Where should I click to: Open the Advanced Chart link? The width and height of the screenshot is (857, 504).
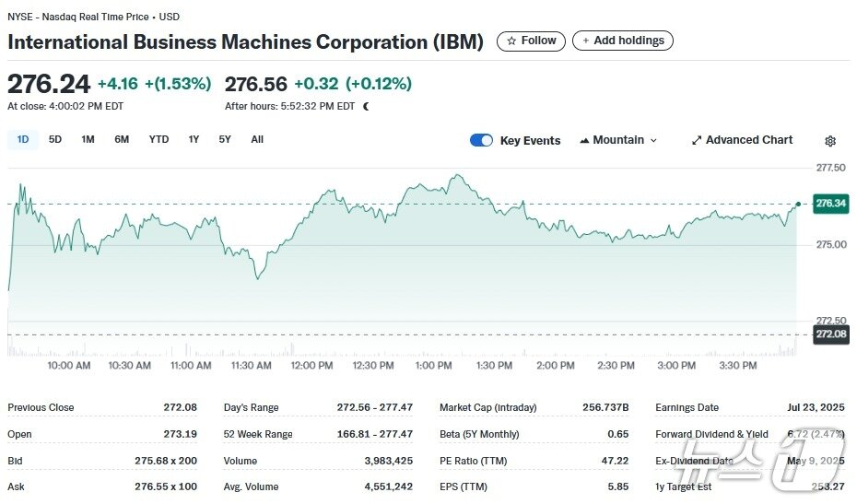(742, 140)
